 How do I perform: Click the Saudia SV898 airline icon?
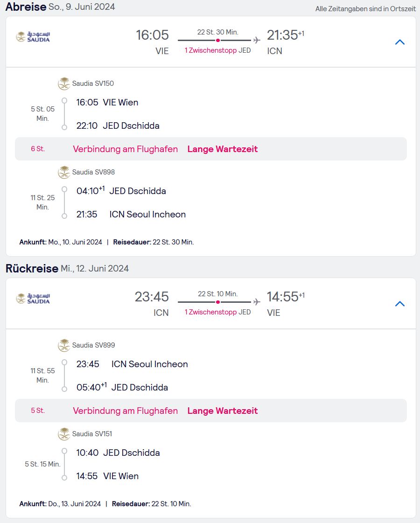[64, 173]
